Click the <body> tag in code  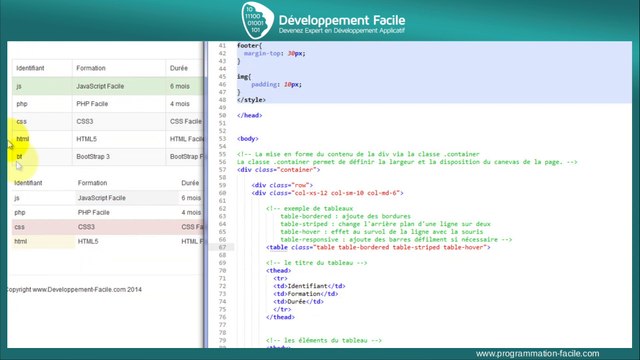pyautogui.click(x=248, y=139)
